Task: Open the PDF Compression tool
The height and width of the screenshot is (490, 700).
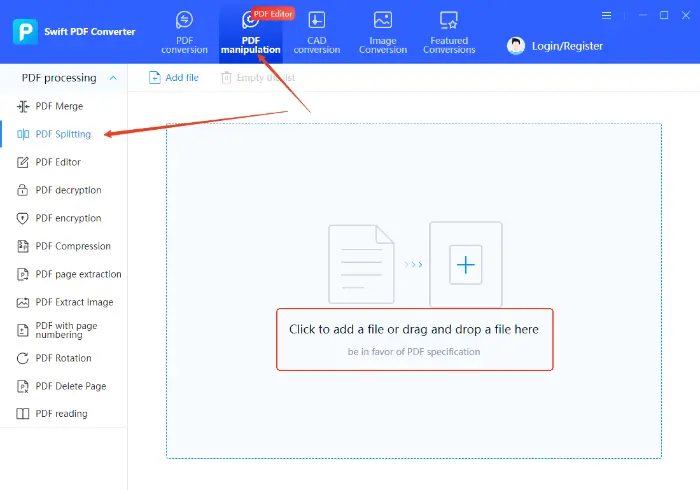Action: [72, 246]
